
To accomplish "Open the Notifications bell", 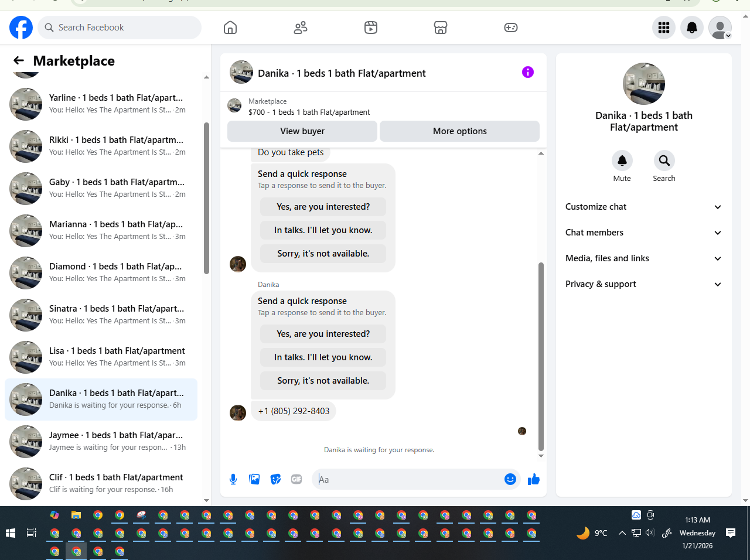I will 692,28.
